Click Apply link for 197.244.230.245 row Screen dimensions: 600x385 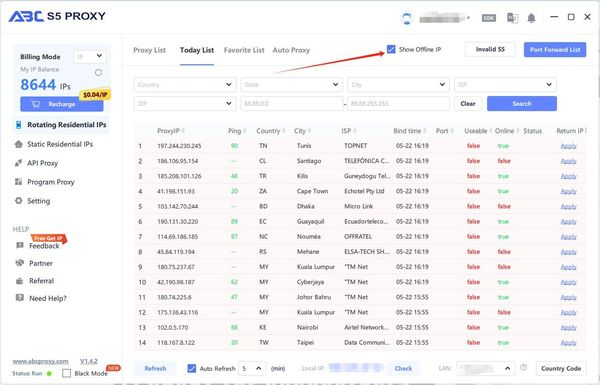click(568, 146)
